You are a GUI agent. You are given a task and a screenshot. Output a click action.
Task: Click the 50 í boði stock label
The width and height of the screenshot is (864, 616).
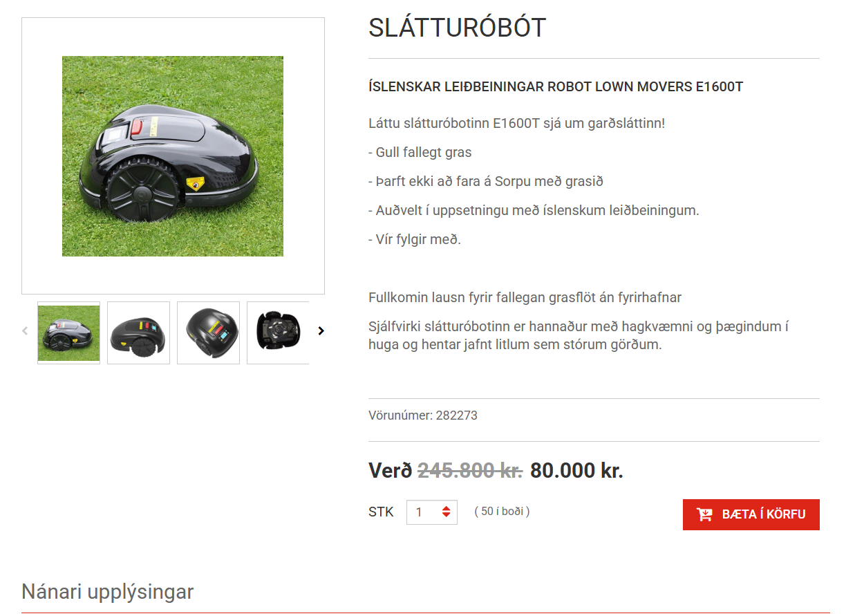pos(502,512)
